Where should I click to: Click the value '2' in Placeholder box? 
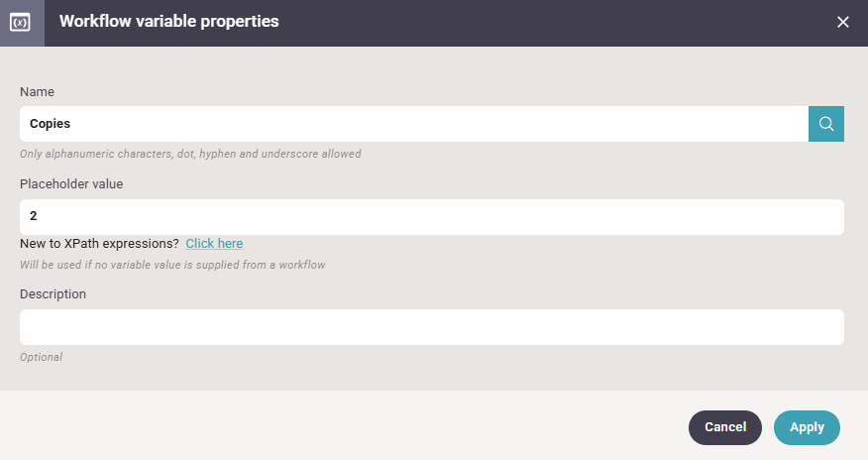[x=34, y=216]
